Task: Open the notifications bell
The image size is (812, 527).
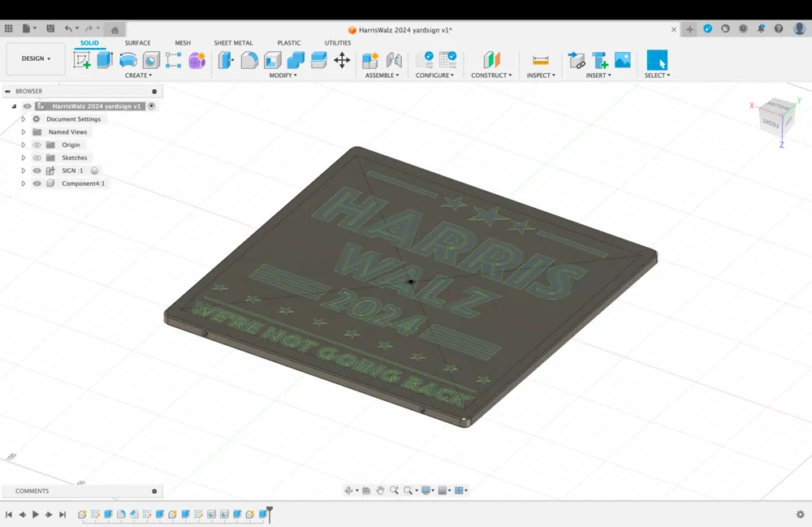Action: pyautogui.click(x=761, y=29)
